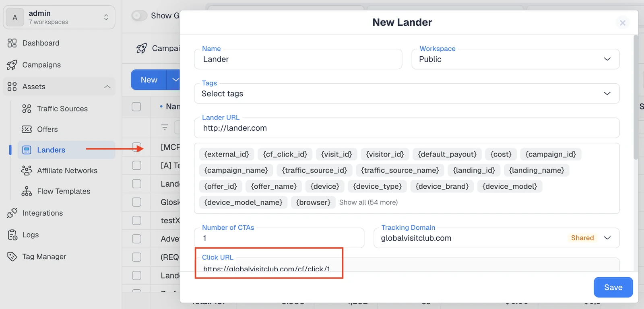The width and height of the screenshot is (644, 309).
Task: Insert the {landing_id} token
Action: pyautogui.click(x=474, y=170)
